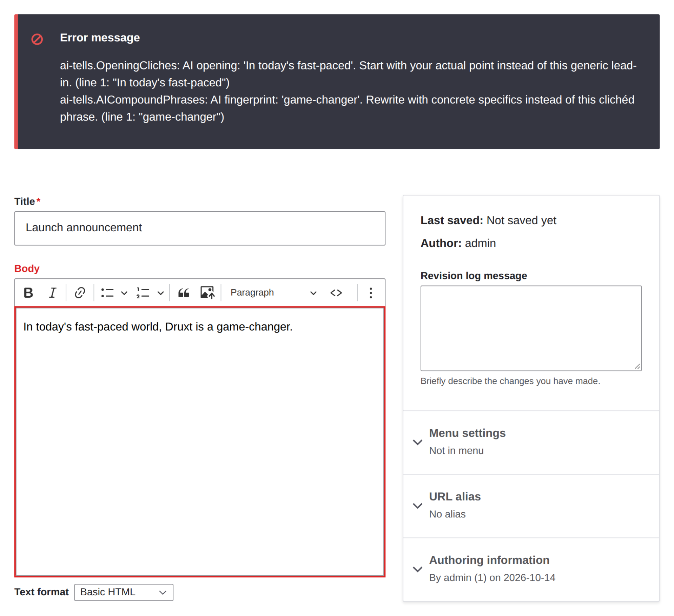Insert a bulleted list
The height and width of the screenshot is (616, 674).
[x=107, y=293]
